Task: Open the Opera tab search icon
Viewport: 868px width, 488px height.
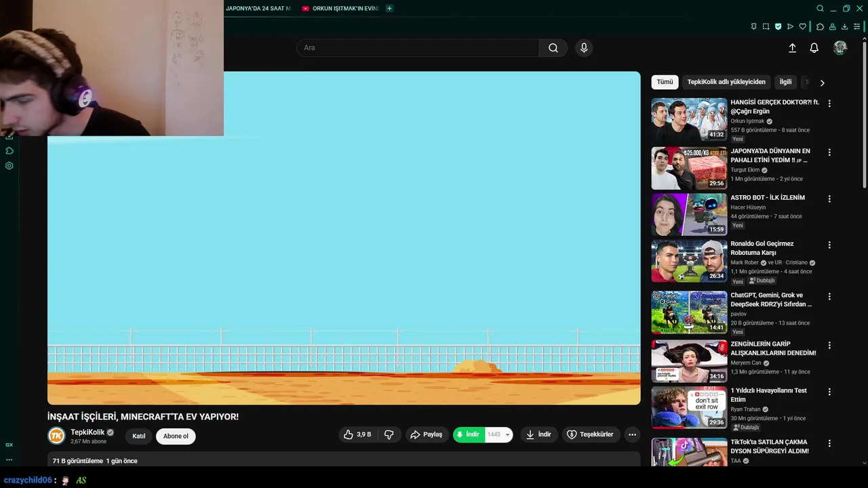Action: pos(820,8)
